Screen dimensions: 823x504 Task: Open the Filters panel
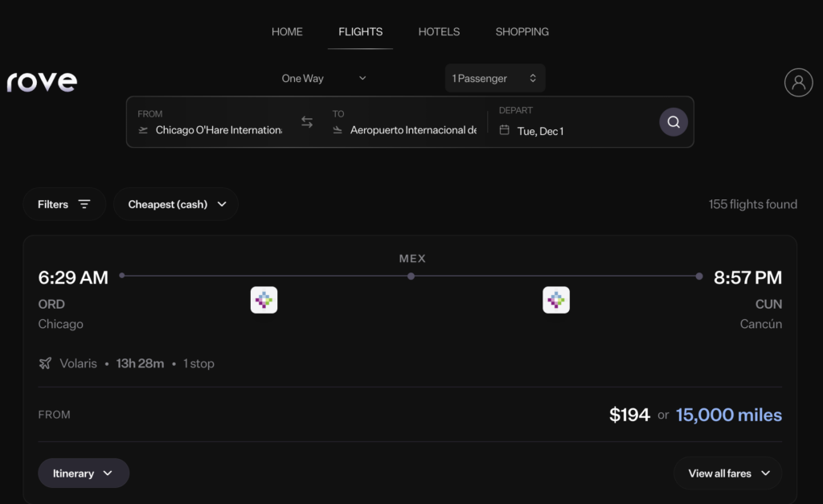(x=64, y=204)
